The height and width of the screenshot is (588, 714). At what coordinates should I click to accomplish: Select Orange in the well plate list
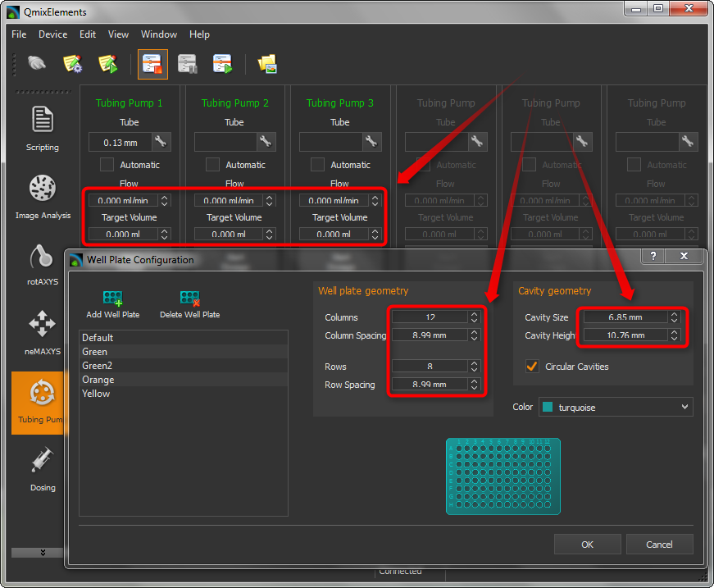point(98,380)
